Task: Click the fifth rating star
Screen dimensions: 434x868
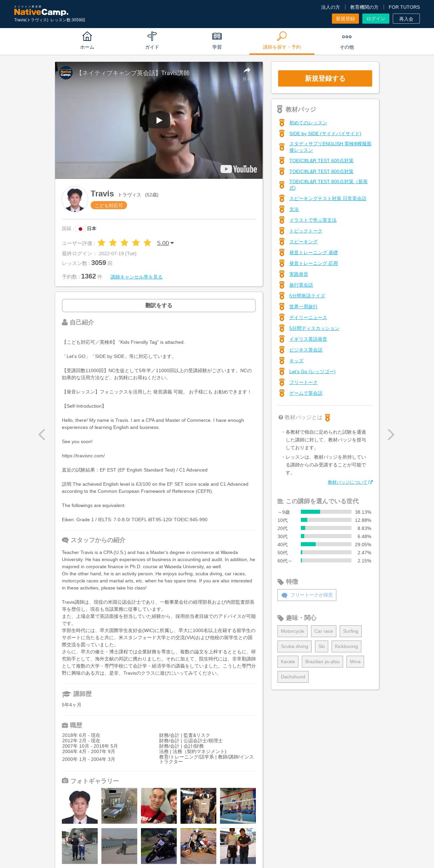Action: click(147, 243)
